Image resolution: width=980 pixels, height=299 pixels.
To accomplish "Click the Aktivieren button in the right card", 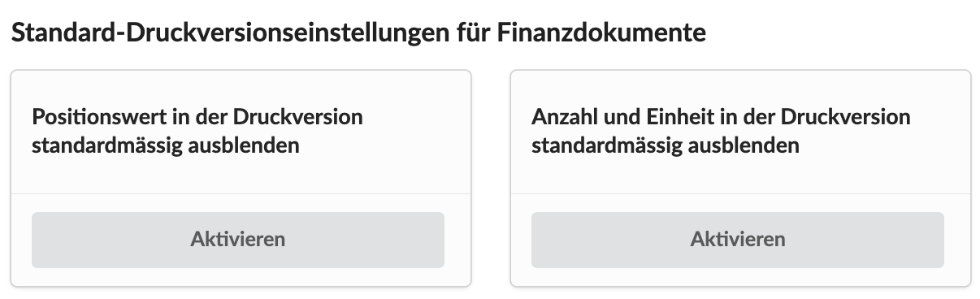I will (738, 240).
